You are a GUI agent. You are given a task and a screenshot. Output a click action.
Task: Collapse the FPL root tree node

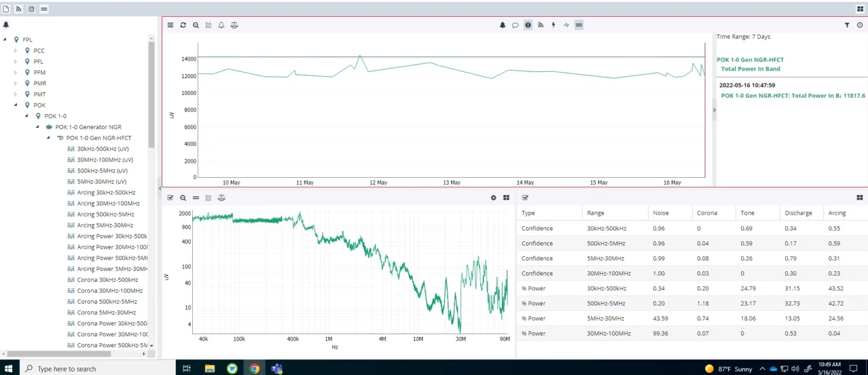click(5, 40)
